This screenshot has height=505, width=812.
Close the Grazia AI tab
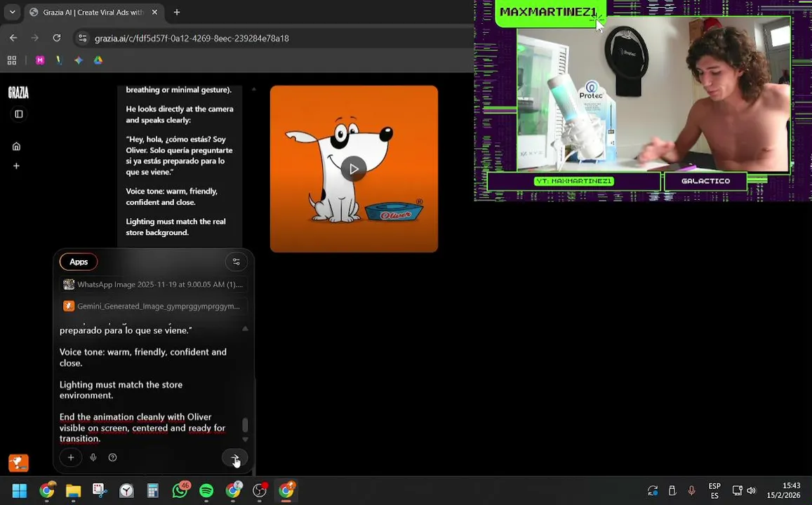pyautogui.click(x=154, y=13)
